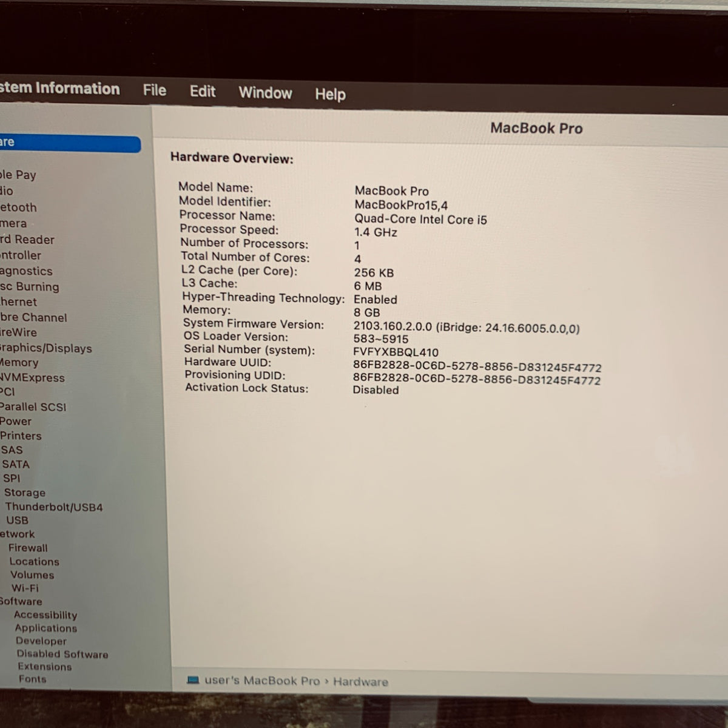Click Hardware in the bottom path bar
The width and height of the screenshot is (728, 728).
[x=360, y=682]
